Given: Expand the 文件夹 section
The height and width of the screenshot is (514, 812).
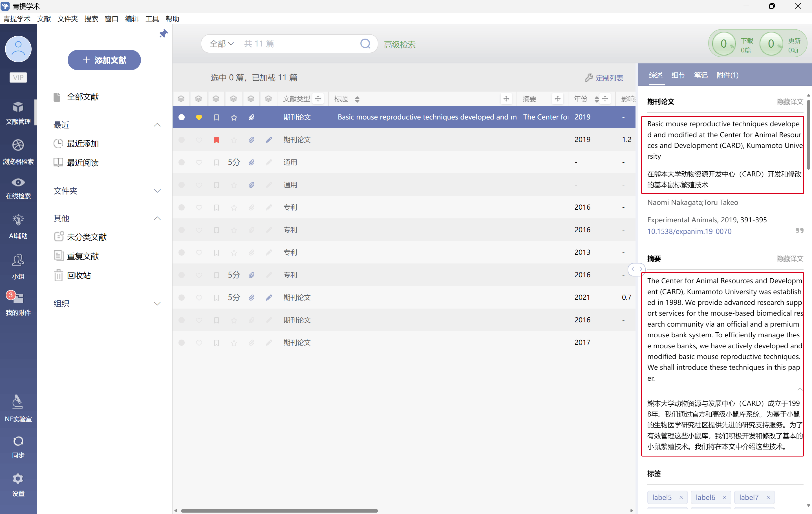Looking at the screenshot, I should 157,191.
